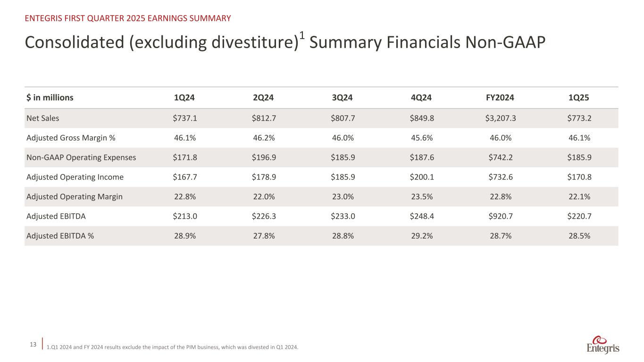Select the FY2024 column header

(500, 98)
